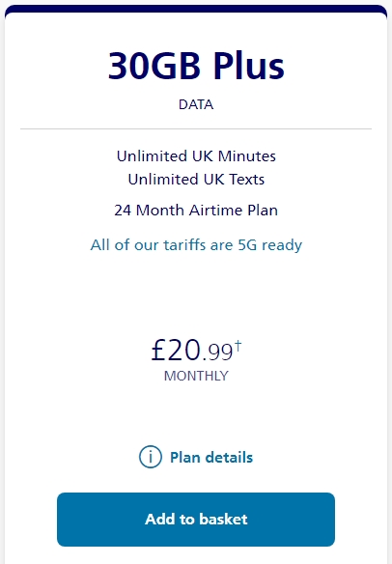Viewport: 392px width, 564px height.
Task: Click the '.99' pence part of the price
Action: [218, 352]
